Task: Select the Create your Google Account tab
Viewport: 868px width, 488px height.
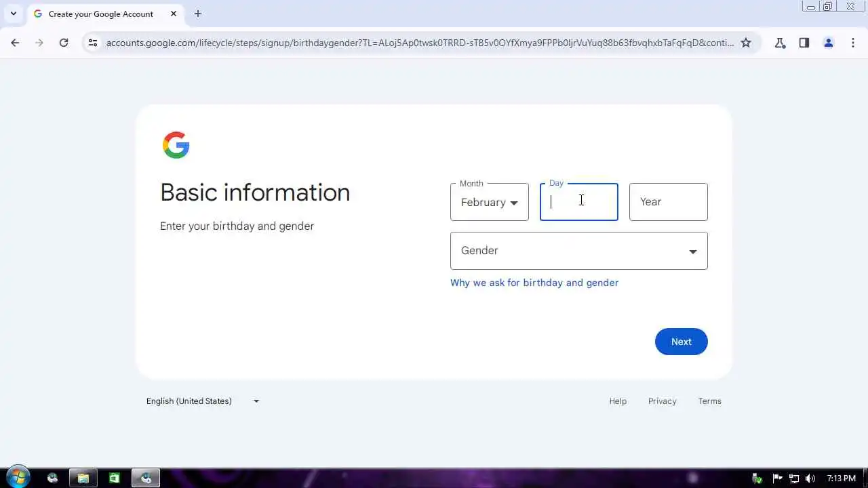Action: [105, 14]
